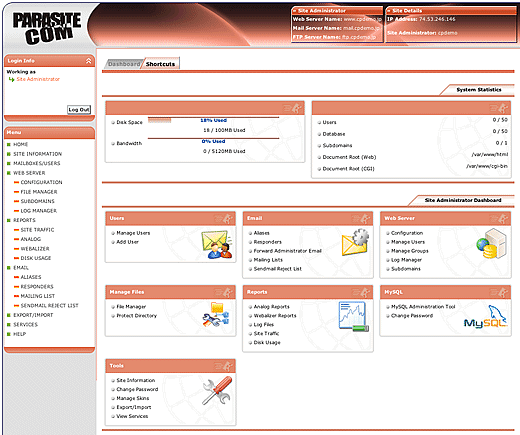This screenshot has width=520, height=435.
Task: Open the MySQL Administration Tool link
Action: point(423,307)
